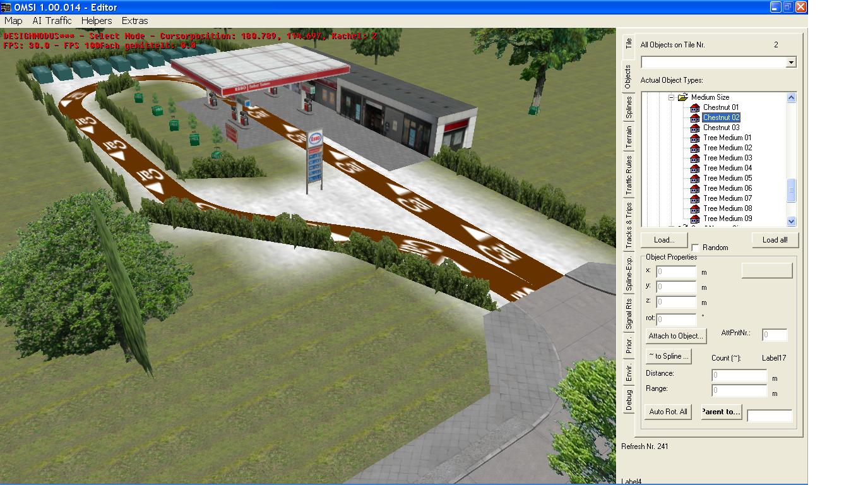This screenshot has height=485, width=868.
Task: Click the house icon beside Chestnut 01
Action: [x=695, y=107]
